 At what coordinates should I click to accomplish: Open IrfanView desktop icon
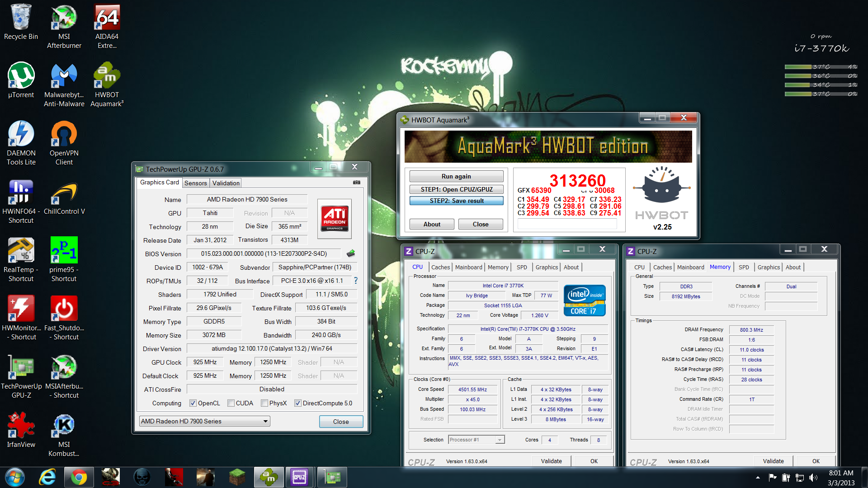pyautogui.click(x=21, y=430)
